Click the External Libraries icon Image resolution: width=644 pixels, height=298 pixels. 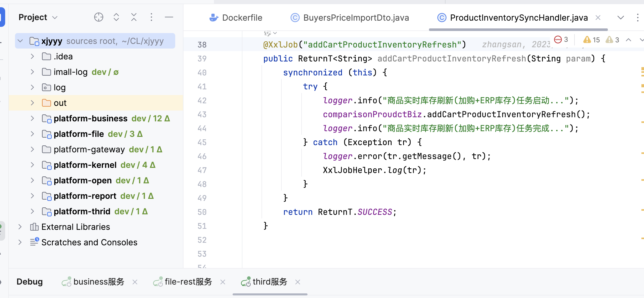34,227
